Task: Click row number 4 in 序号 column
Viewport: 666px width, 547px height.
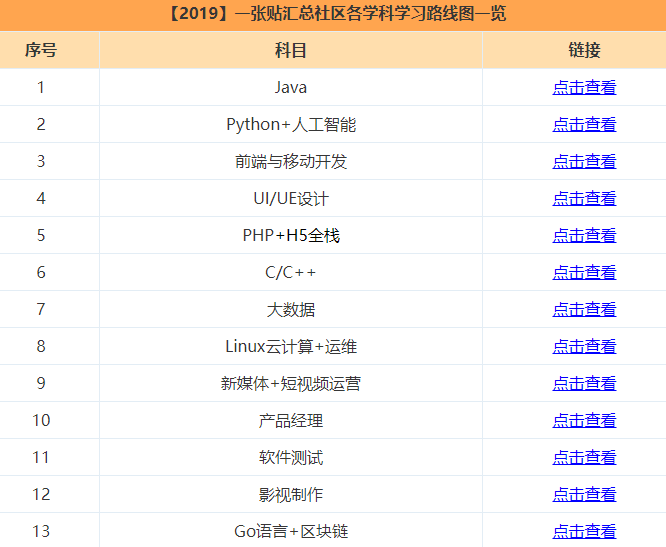Action: [41, 198]
